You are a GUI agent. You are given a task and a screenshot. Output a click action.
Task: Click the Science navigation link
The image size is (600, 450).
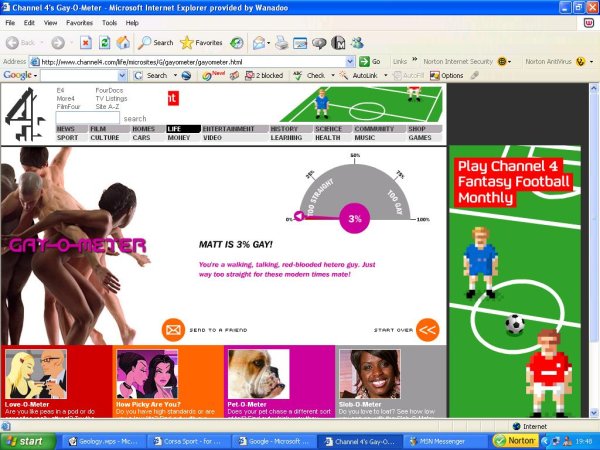click(328, 129)
